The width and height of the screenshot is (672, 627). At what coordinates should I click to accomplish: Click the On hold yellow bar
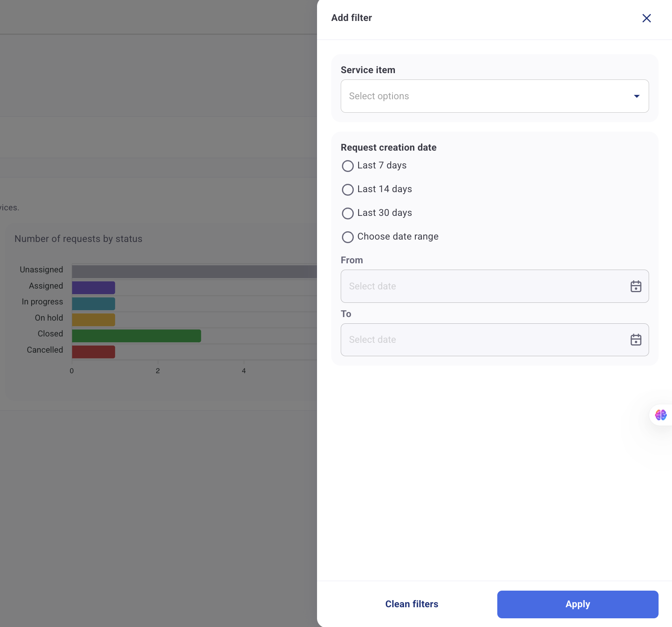(93, 319)
